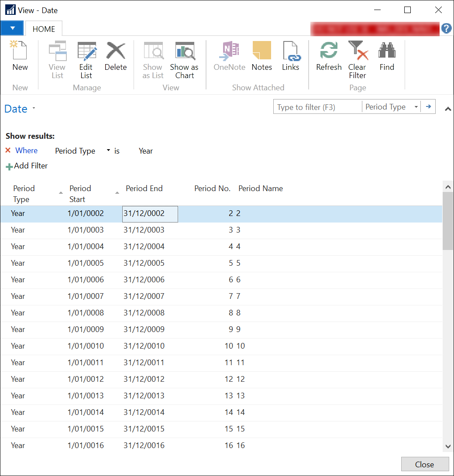Refresh the page
454x476 pixels.
tap(329, 57)
